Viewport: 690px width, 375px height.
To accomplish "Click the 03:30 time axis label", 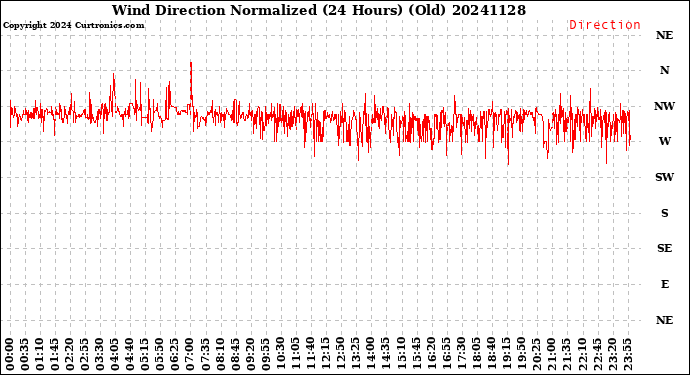I will pos(100,355).
